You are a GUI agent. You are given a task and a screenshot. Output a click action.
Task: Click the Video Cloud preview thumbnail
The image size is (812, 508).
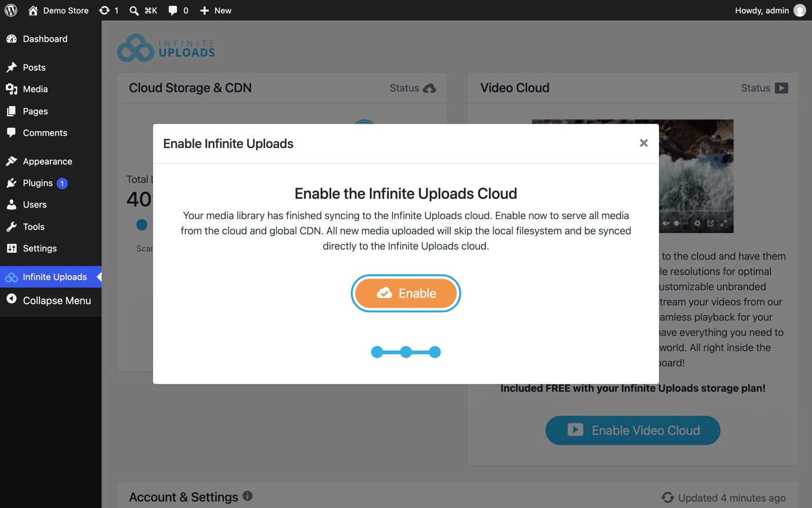[696, 176]
